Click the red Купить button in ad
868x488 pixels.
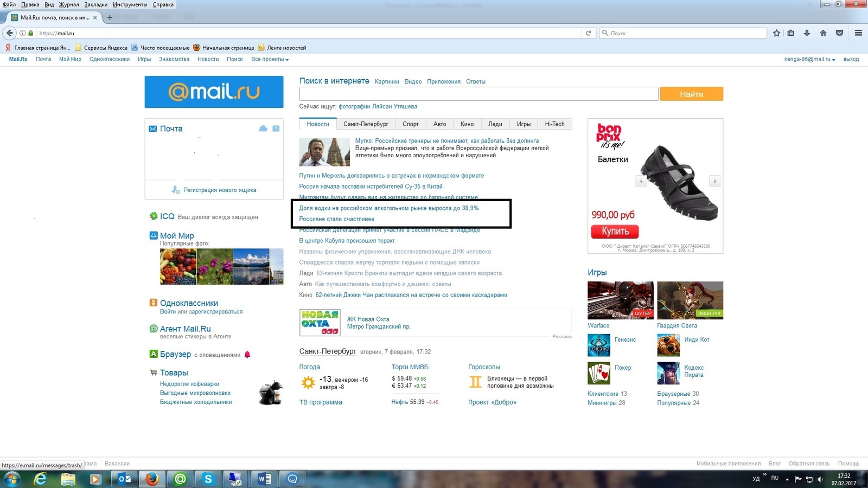click(615, 232)
